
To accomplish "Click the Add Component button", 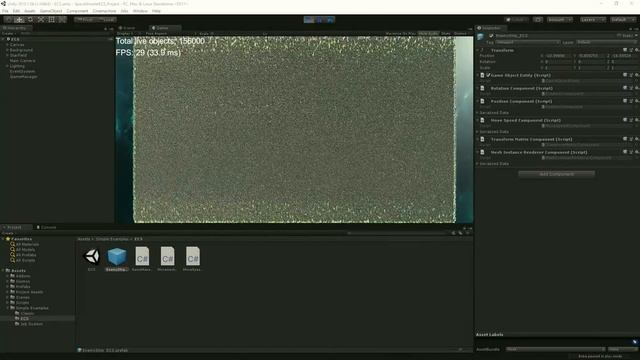I will (x=556, y=174).
